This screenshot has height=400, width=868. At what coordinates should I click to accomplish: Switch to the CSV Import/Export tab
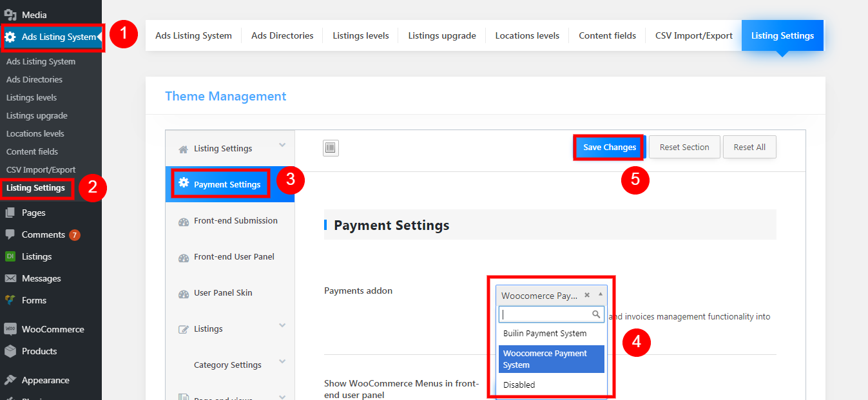point(694,35)
